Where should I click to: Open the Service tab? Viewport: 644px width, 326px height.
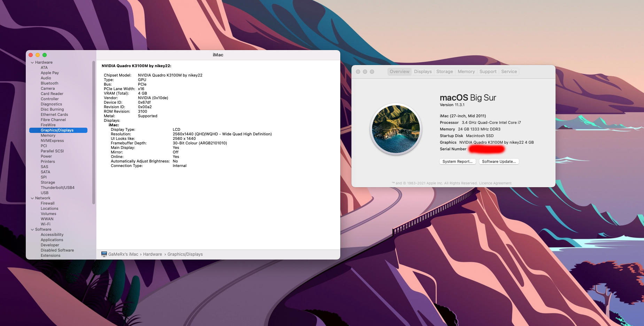509,72
